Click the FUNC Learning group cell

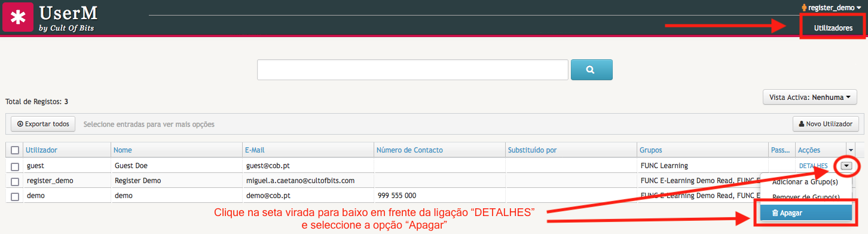click(664, 165)
